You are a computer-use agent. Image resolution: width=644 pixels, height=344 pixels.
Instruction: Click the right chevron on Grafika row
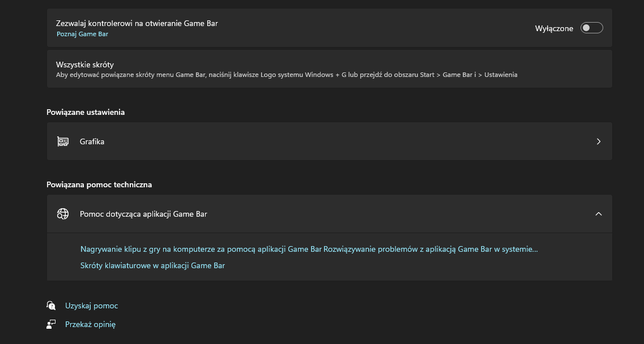pos(599,141)
